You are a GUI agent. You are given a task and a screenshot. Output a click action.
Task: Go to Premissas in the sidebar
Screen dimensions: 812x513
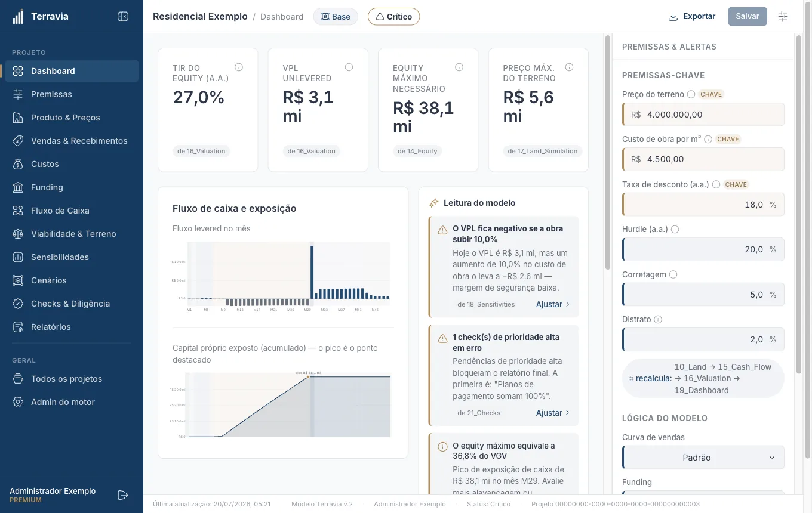pos(72,94)
